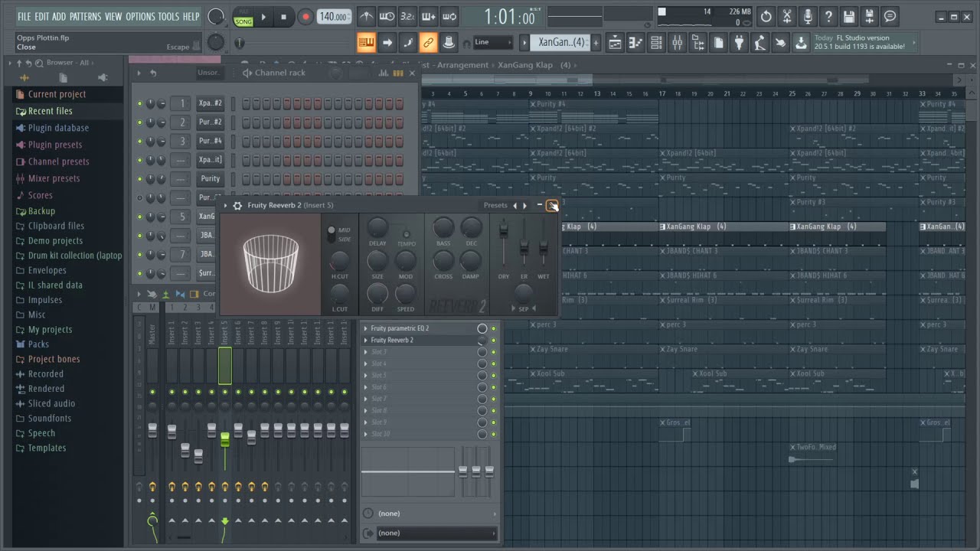Open Channel rack filter Unsor.. dropdown

tap(208, 73)
